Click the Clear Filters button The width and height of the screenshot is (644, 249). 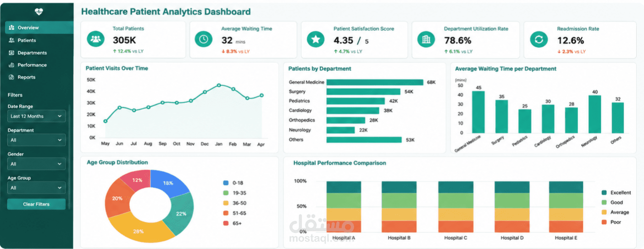tap(36, 204)
